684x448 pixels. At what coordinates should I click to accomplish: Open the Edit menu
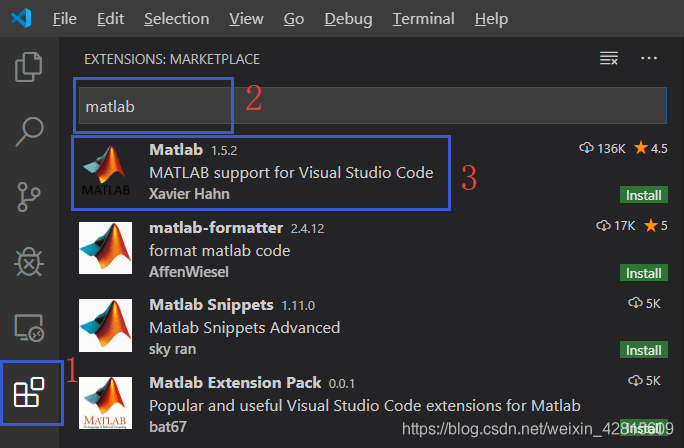[110, 19]
